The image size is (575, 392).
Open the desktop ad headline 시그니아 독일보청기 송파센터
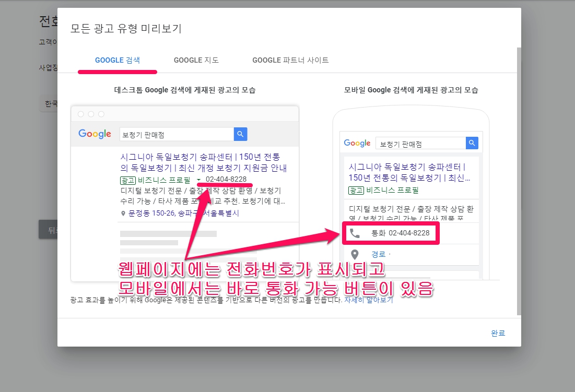click(204, 162)
